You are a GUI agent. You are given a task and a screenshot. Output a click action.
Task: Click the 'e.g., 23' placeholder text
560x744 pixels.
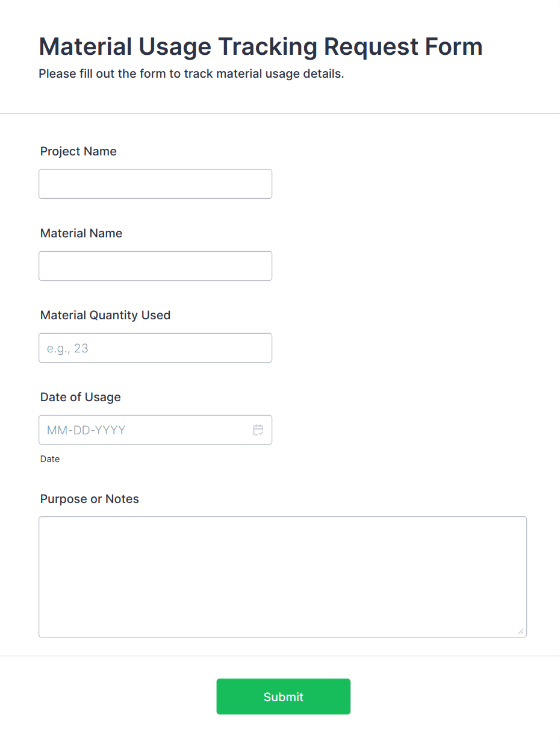pos(68,348)
